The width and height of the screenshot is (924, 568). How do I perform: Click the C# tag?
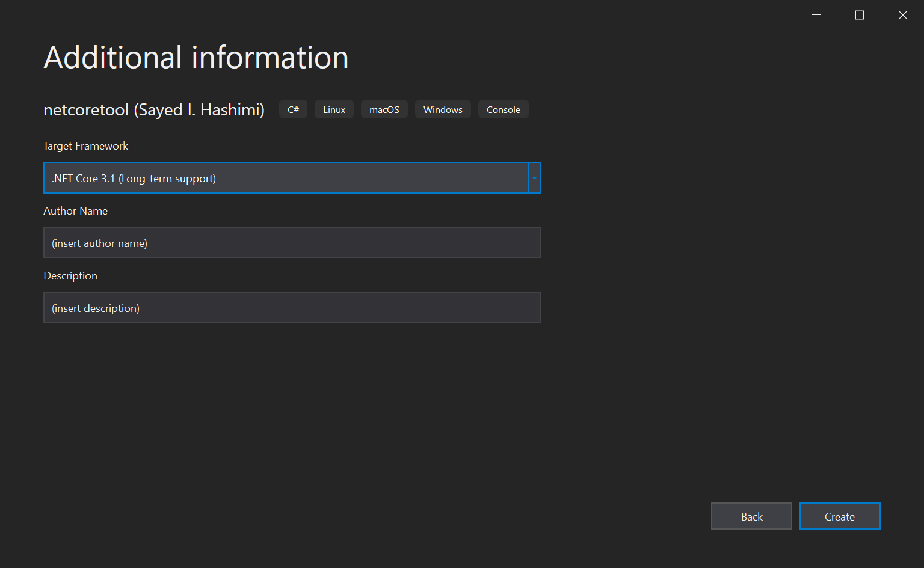click(293, 109)
